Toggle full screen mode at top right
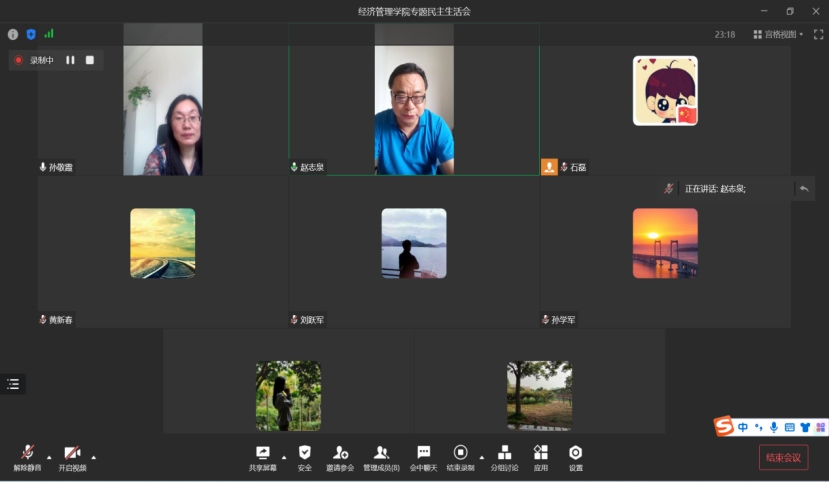 (818, 34)
